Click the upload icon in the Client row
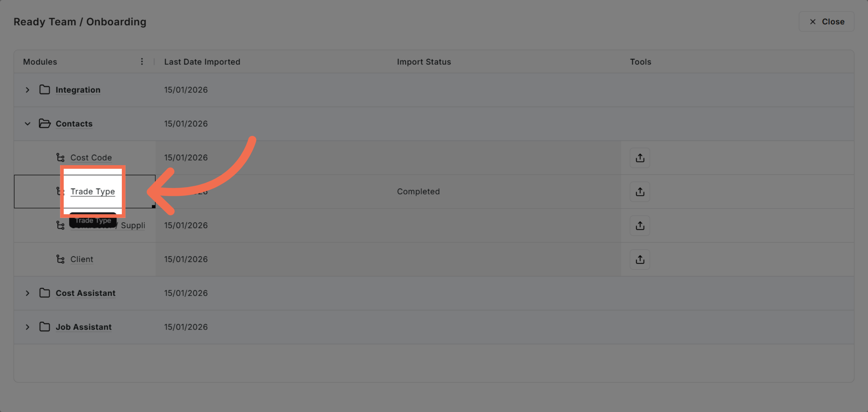The width and height of the screenshot is (868, 412). (x=639, y=259)
